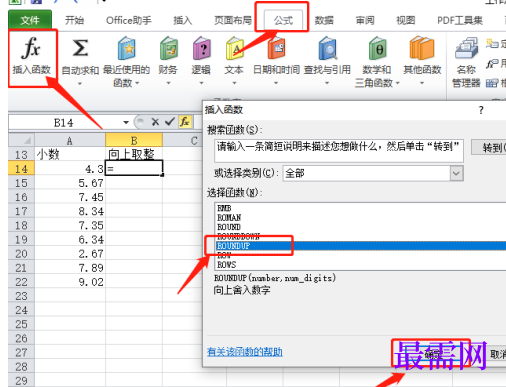Select ROMAN in the function list

pyautogui.click(x=229, y=217)
